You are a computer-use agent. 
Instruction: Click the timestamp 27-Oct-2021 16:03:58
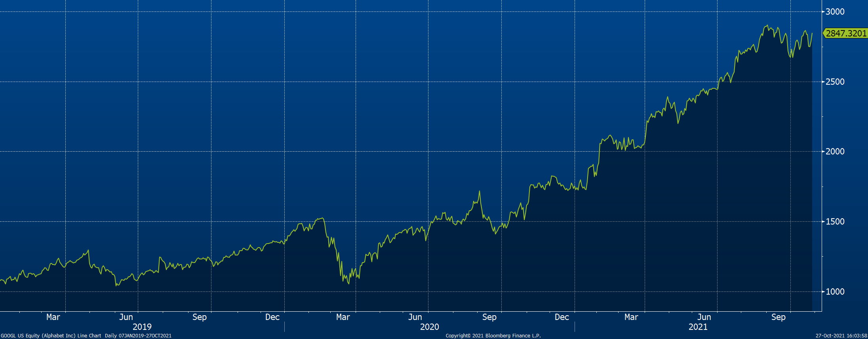click(x=841, y=336)
